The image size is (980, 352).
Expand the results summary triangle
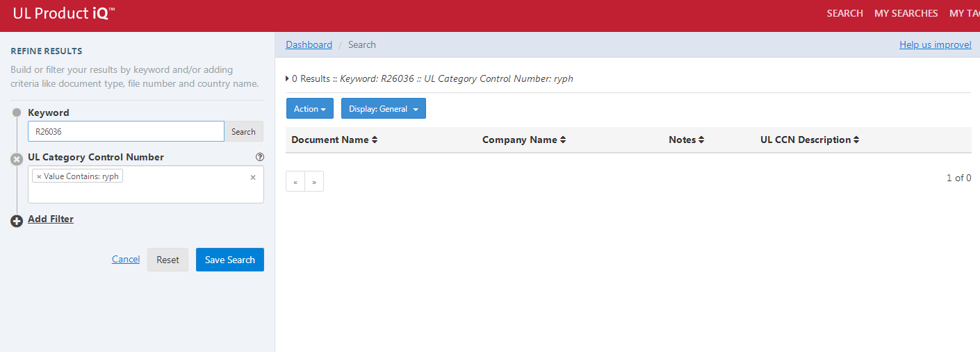288,79
